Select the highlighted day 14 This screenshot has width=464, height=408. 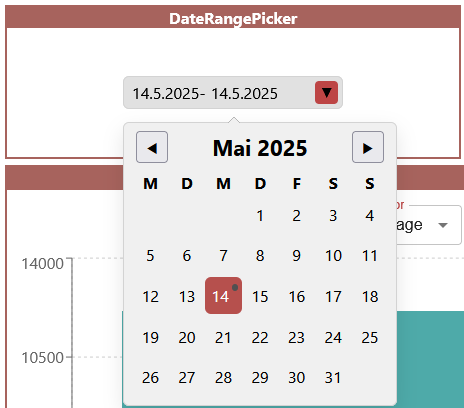pyautogui.click(x=223, y=296)
